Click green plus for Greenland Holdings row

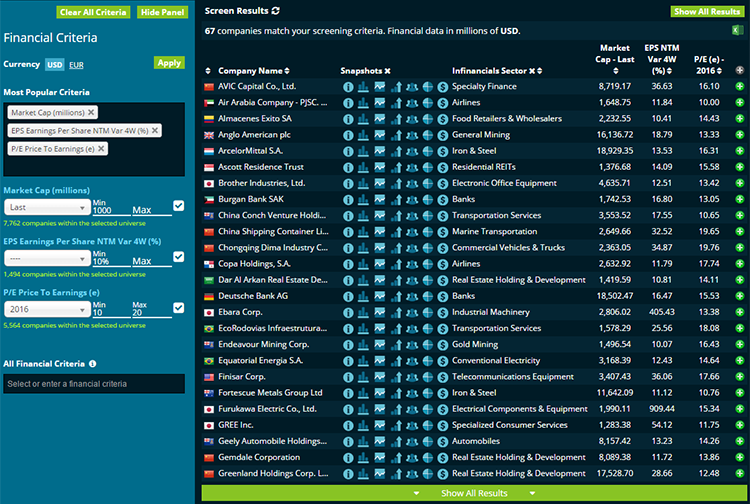point(739,473)
